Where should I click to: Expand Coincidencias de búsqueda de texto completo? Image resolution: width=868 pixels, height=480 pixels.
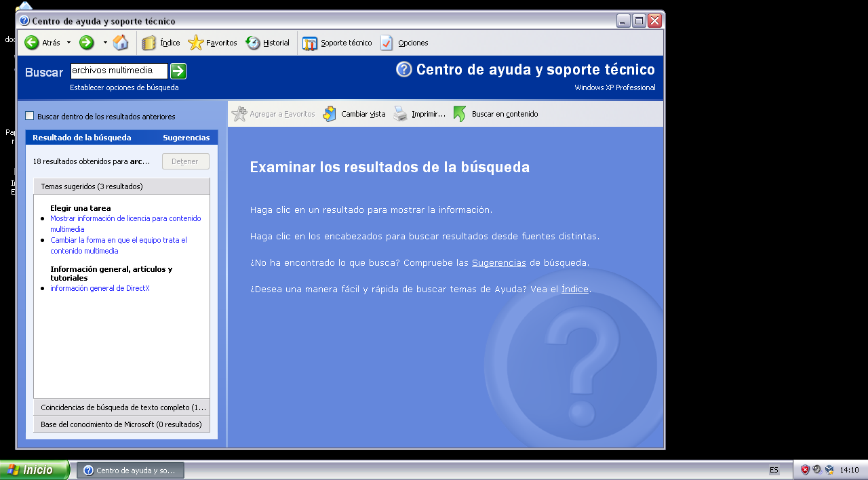click(121, 407)
